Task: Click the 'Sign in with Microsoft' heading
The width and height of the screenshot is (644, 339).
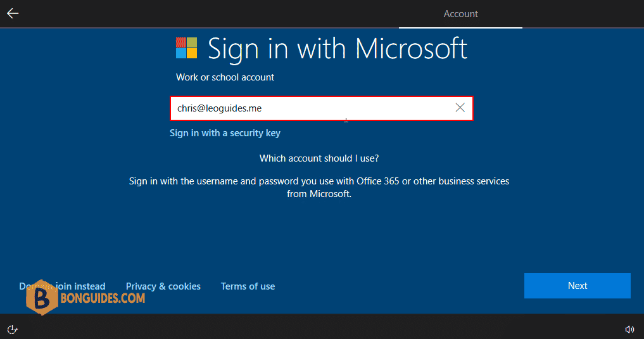Action: [x=337, y=49]
